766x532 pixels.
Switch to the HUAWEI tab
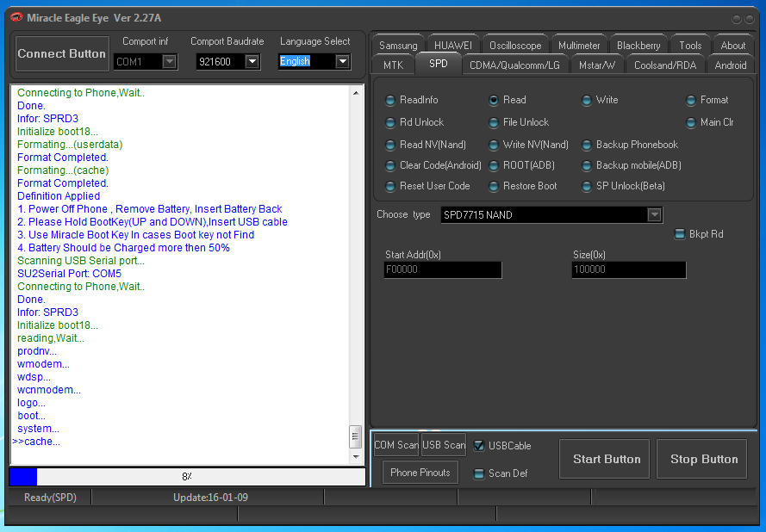(453, 46)
